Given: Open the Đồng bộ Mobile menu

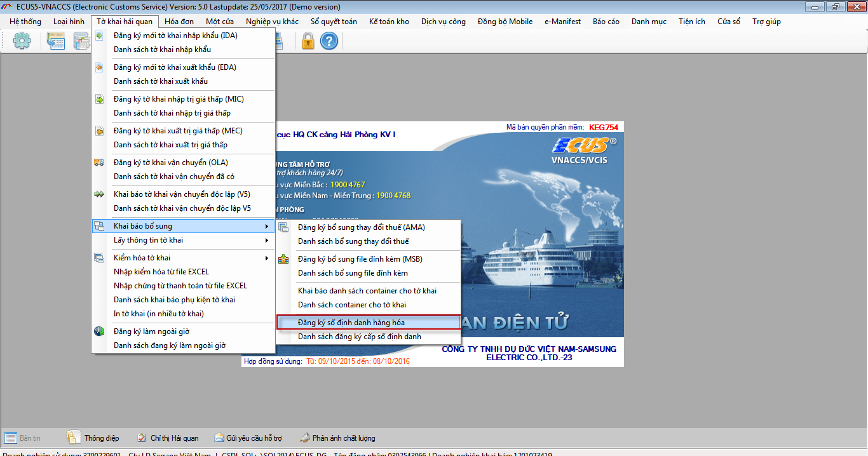Looking at the screenshot, I should pyautogui.click(x=505, y=22).
